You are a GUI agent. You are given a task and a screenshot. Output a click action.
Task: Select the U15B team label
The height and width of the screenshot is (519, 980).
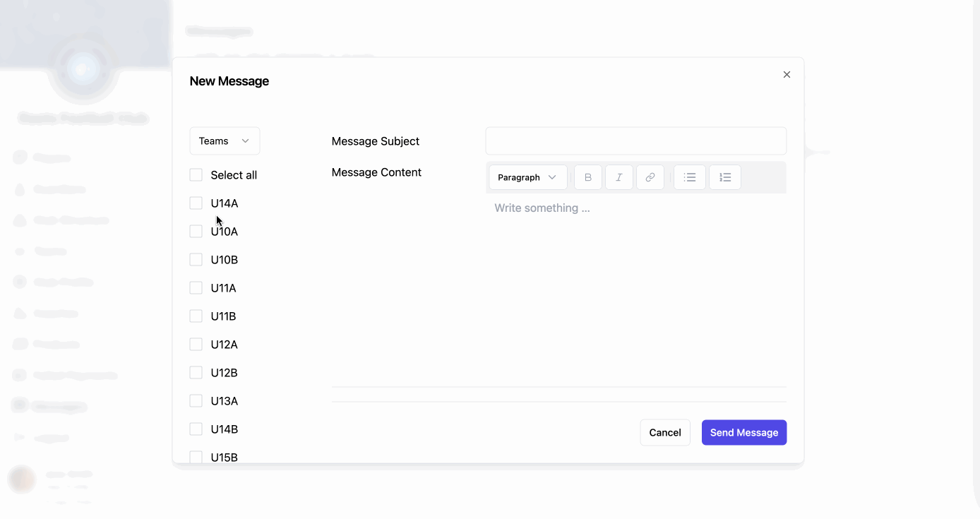click(x=225, y=457)
